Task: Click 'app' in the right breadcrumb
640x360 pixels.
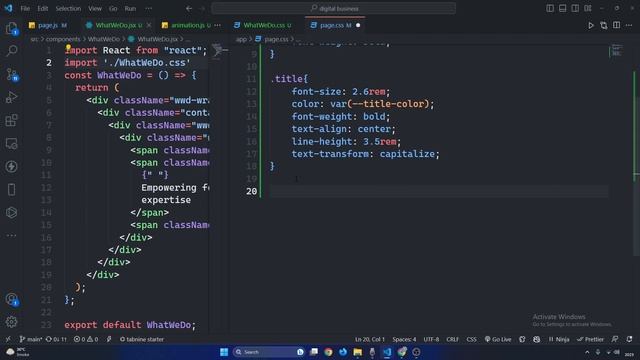Action: (x=241, y=39)
